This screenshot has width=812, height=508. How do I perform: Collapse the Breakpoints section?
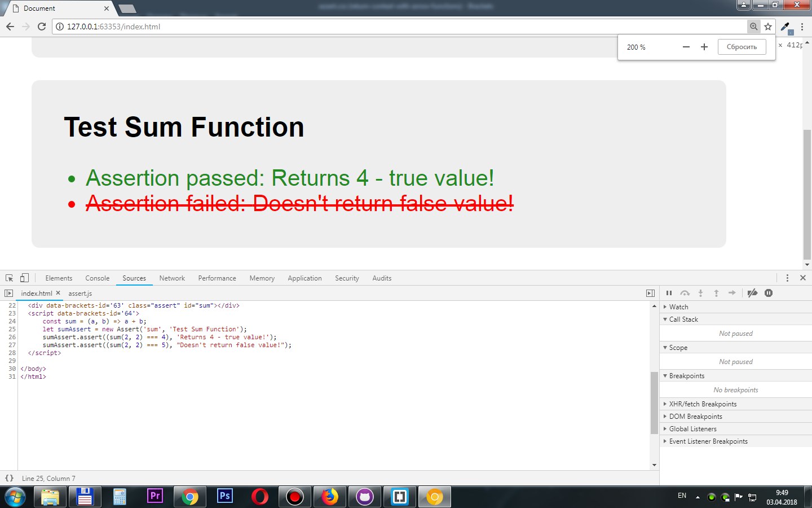736,376
